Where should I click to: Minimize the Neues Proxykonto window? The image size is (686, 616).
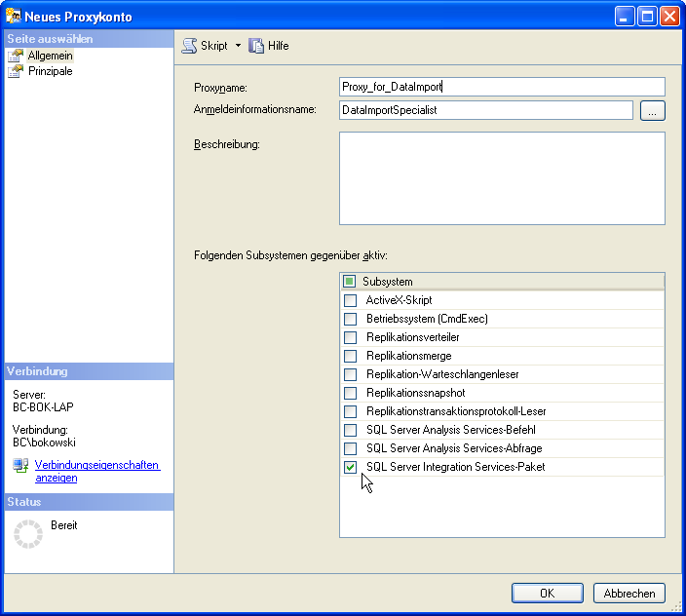(625, 17)
